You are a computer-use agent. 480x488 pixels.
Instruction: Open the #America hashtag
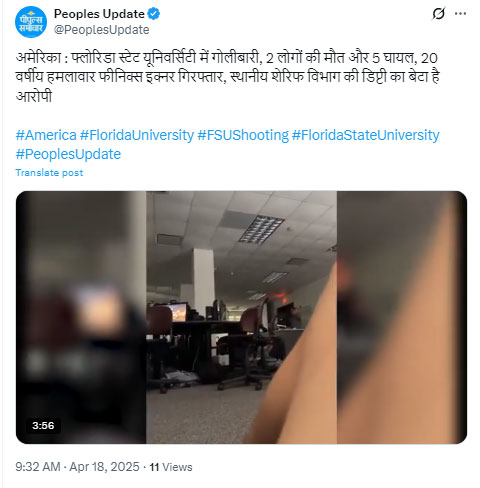(x=46, y=135)
